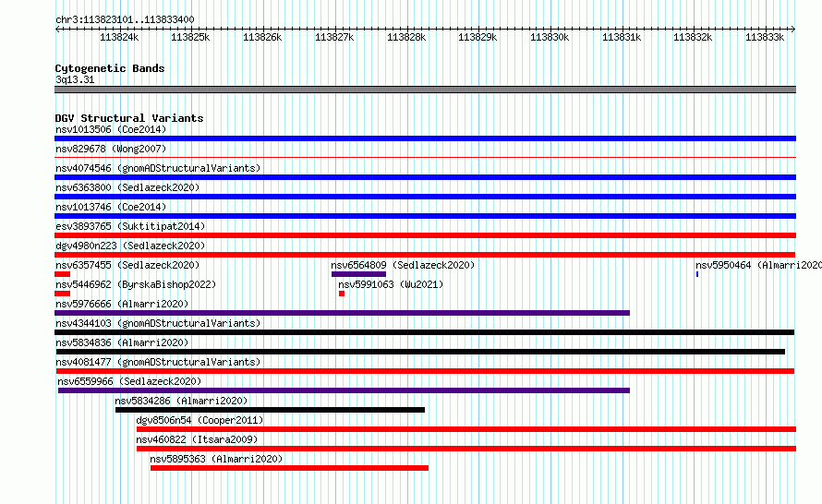
Task: Click the nsv5446962 (ByrskaBishop2022) label
Action: [136, 284]
